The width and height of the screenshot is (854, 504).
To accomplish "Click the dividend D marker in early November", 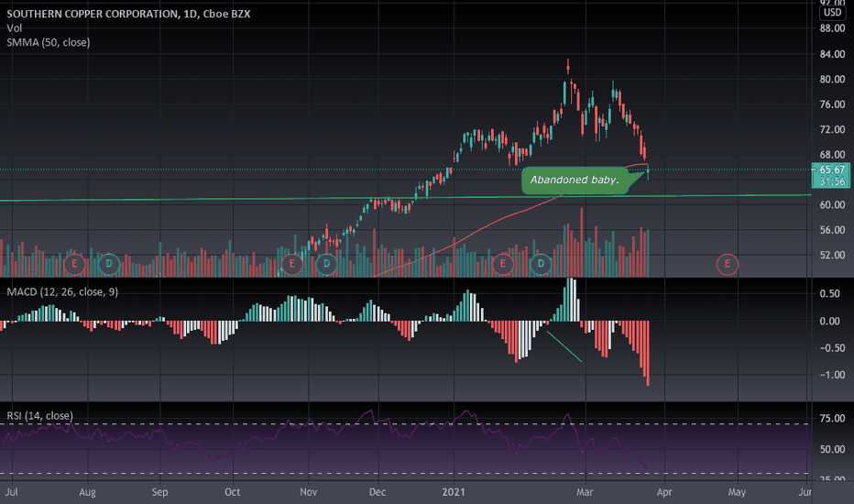I will pyautogui.click(x=326, y=264).
